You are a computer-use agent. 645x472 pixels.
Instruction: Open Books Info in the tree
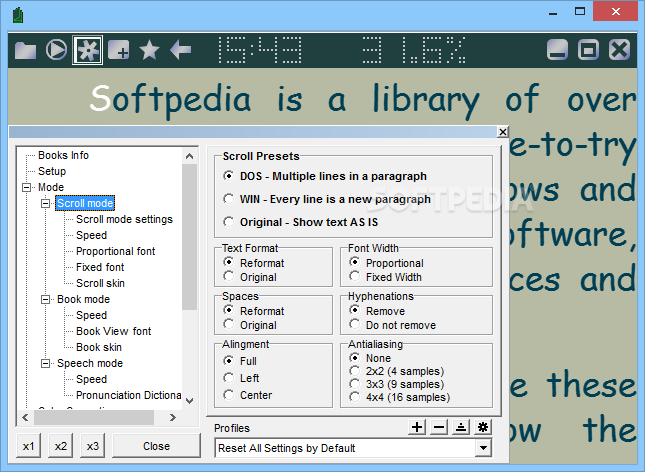(63, 155)
